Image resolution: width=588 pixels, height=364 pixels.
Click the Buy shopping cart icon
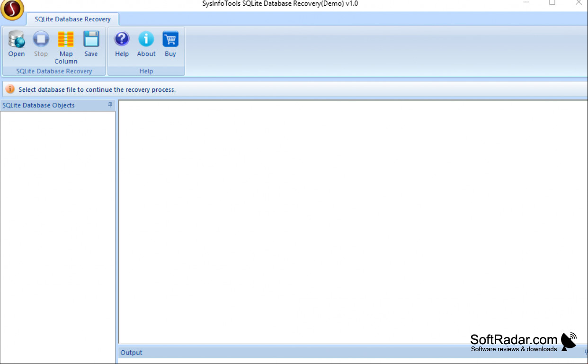170,40
